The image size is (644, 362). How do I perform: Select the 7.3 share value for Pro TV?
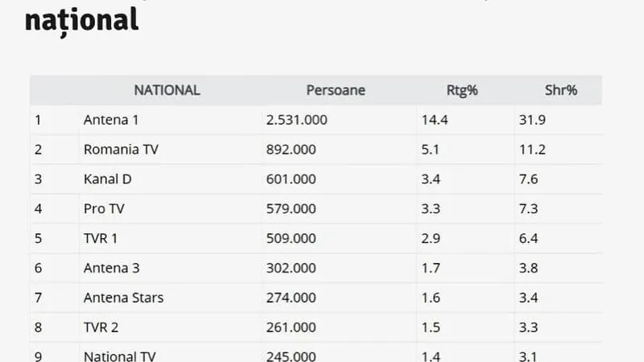pos(529,208)
